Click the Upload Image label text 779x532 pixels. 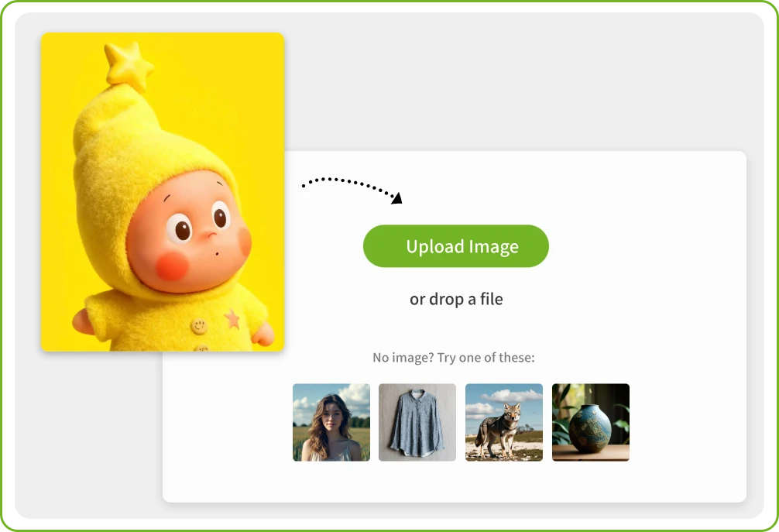tap(462, 246)
